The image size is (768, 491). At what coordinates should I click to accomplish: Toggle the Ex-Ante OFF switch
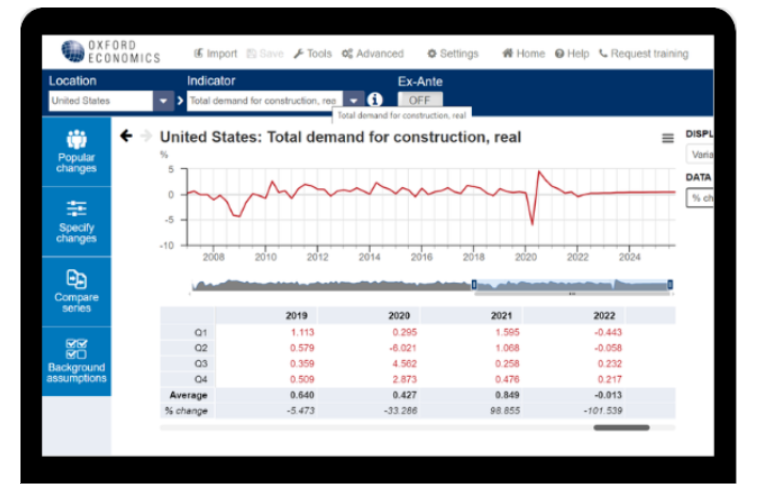(420, 100)
